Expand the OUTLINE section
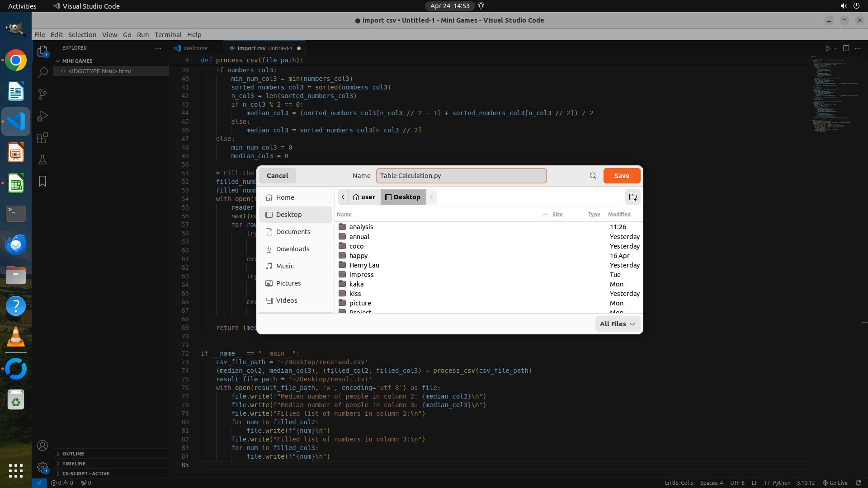The image size is (868, 488). pos(73,454)
